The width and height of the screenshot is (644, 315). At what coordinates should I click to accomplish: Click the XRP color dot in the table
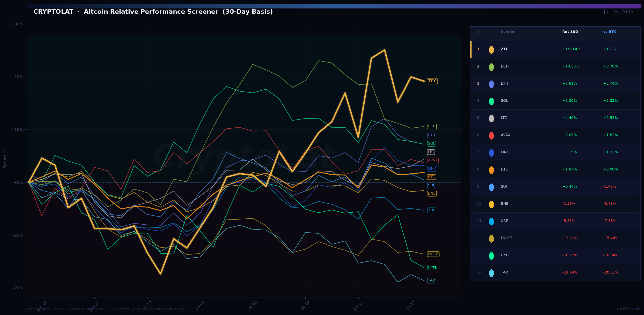(x=491, y=221)
